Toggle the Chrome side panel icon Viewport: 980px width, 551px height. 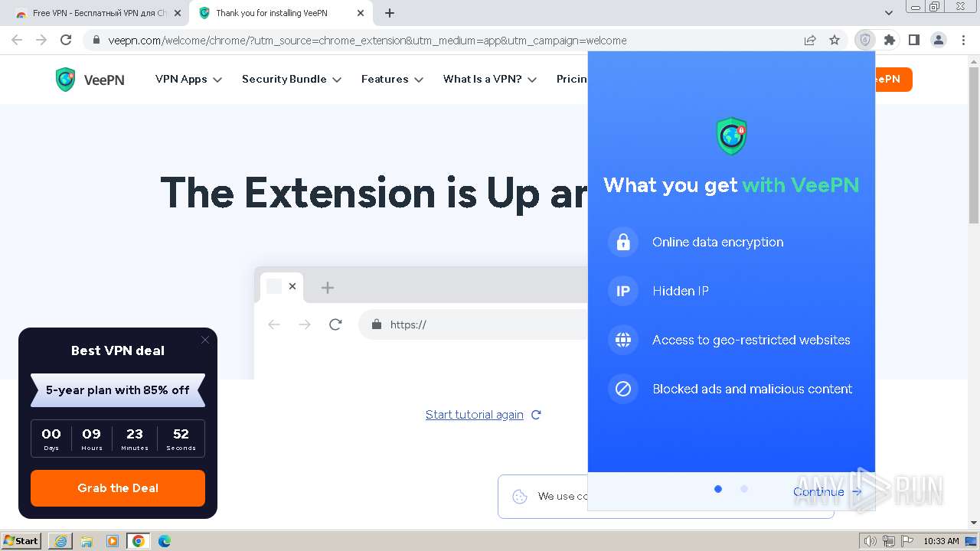click(913, 41)
